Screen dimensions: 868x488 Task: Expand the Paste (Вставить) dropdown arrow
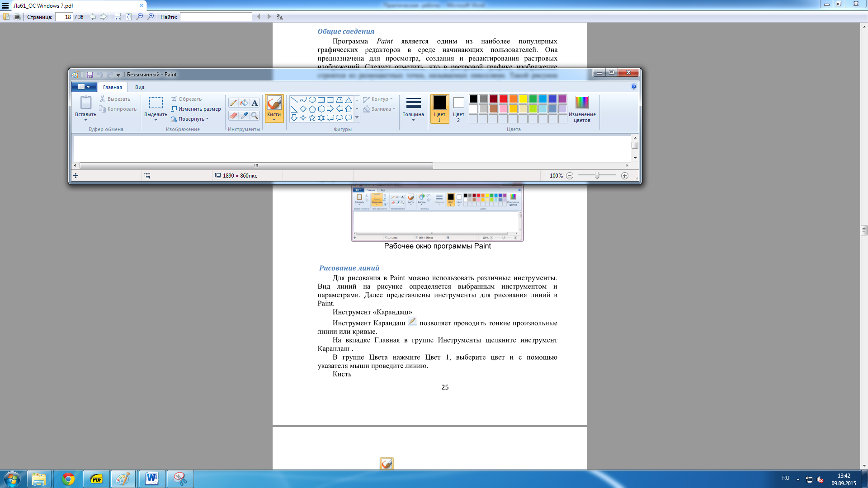85,120
